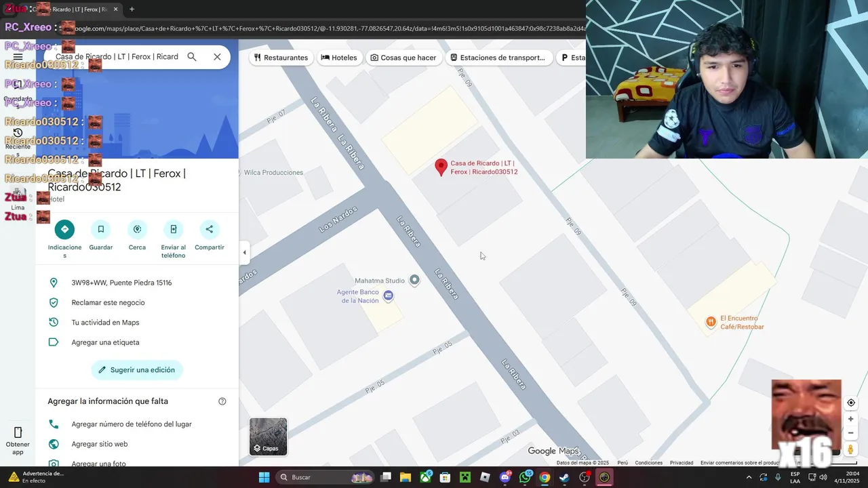Open help icon beside Agregar la información que falta
Image resolution: width=868 pixels, height=488 pixels.
(222, 401)
